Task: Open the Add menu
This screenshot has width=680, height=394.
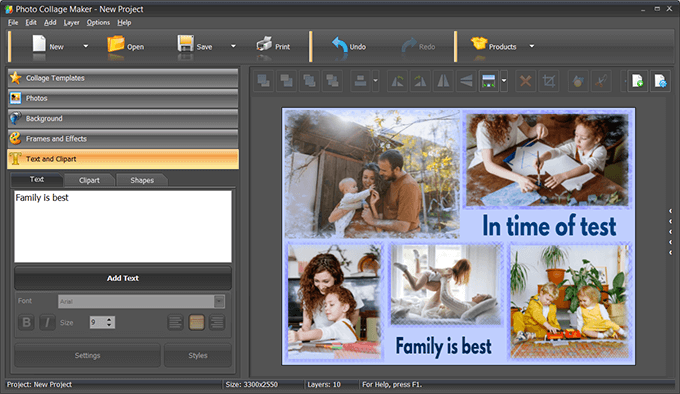Action: pyautogui.click(x=50, y=23)
